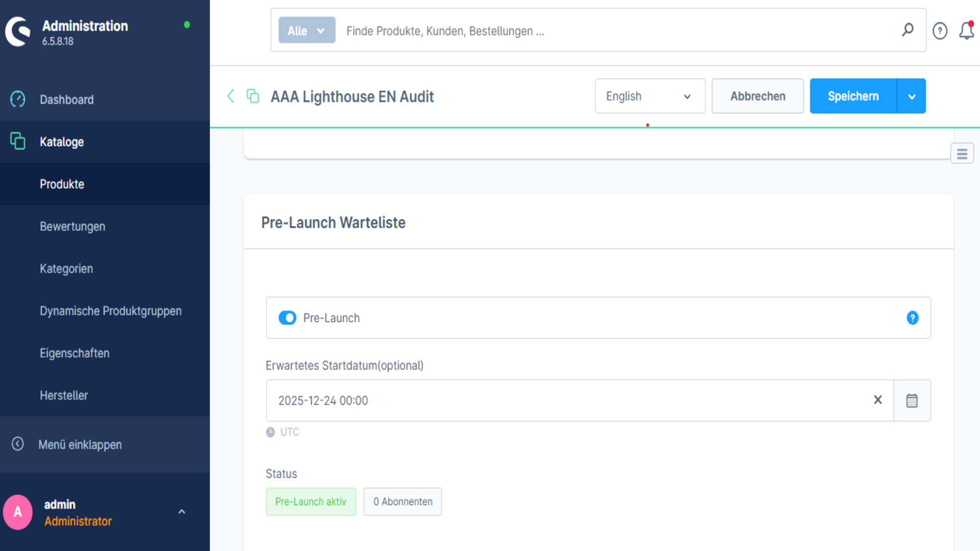Go to Bewertungen in the sidebar
The height and width of the screenshot is (551, 980).
[72, 226]
